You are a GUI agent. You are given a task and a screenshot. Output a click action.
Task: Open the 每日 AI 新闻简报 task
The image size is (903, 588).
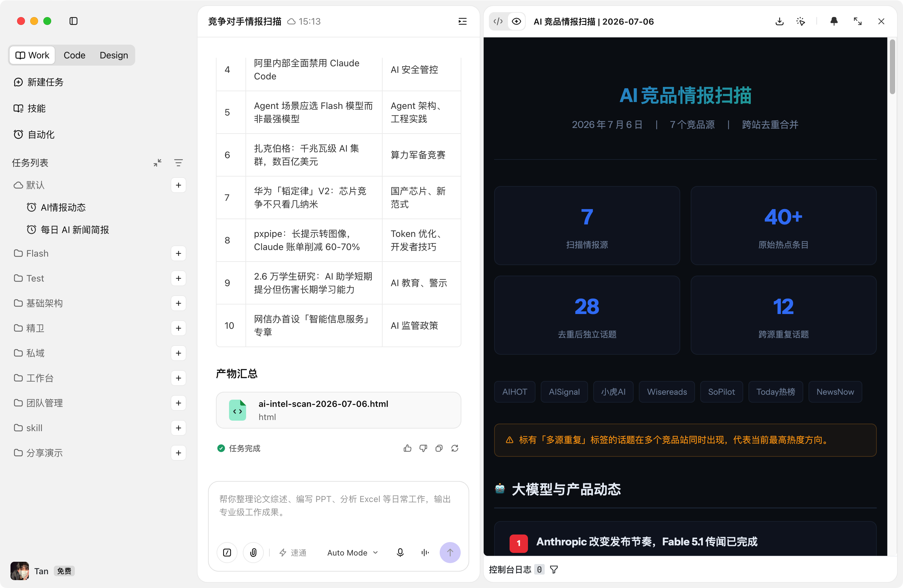pos(68,230)
